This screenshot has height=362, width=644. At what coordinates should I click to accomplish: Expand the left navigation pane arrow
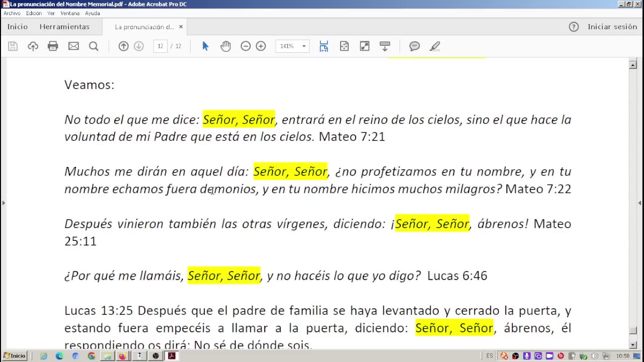[4, 203]
